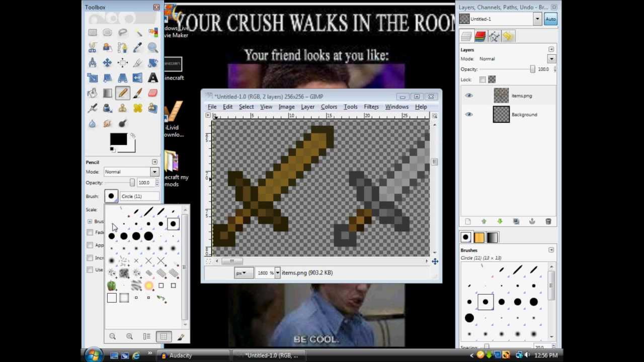Select the Ellipse Select tool

click(108, 33)
